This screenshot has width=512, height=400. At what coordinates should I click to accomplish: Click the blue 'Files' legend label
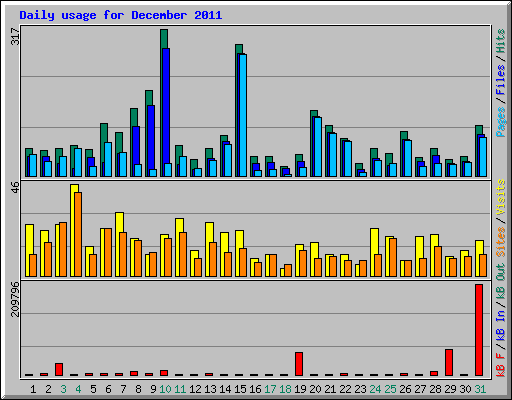click(x=500, y=80)
